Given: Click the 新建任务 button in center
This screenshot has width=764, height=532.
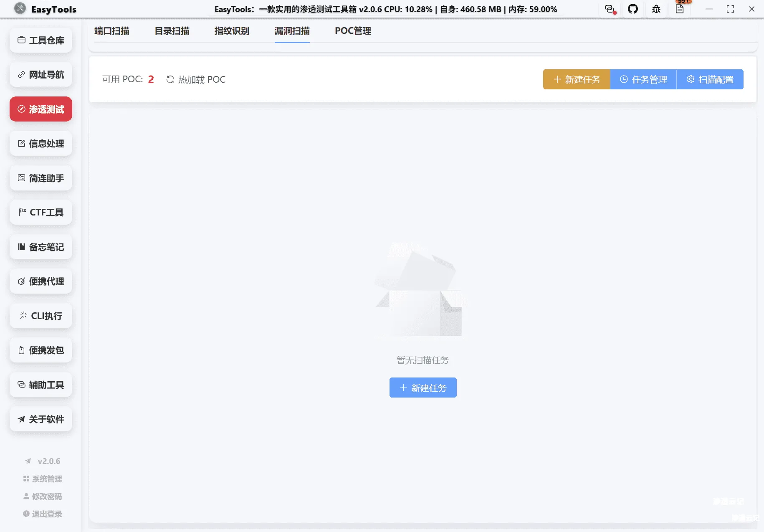Looking at the screenshot, I should pos(422,388).
